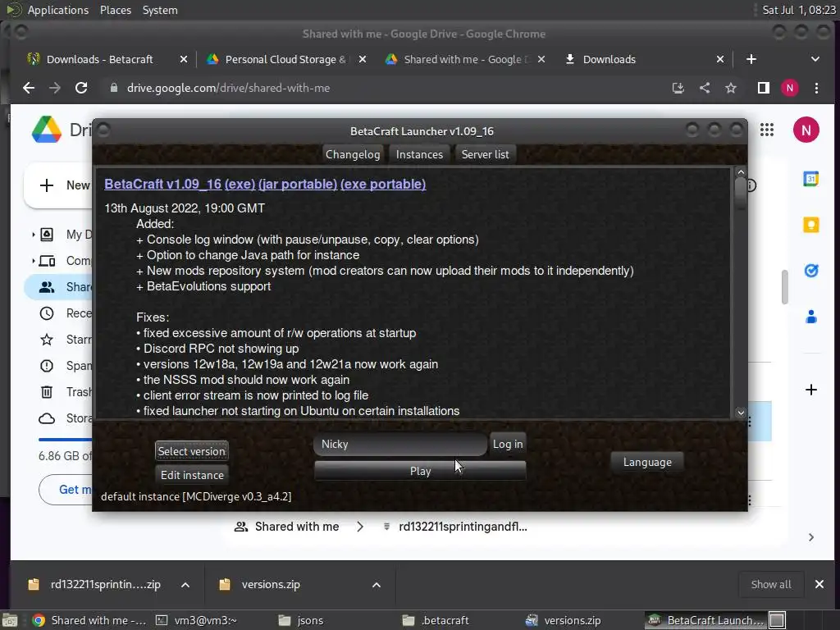
Task: Open the Language selector button
Action: [647, 462]
